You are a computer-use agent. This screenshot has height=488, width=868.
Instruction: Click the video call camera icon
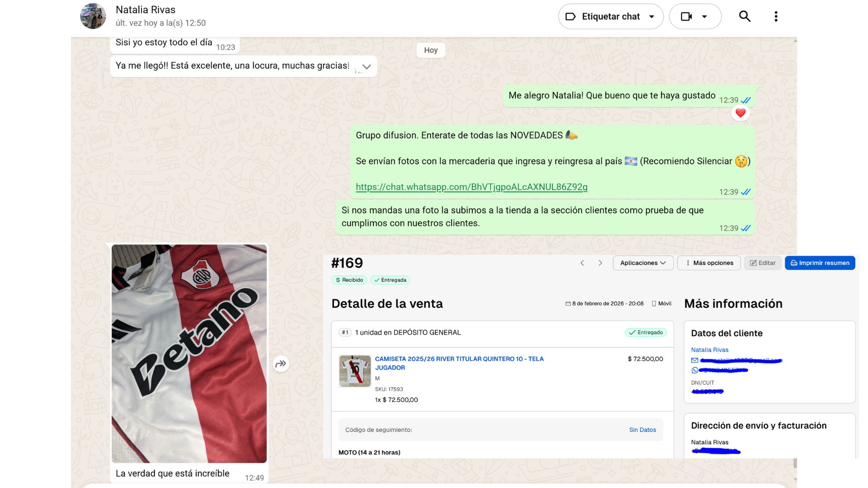(686, 17)
